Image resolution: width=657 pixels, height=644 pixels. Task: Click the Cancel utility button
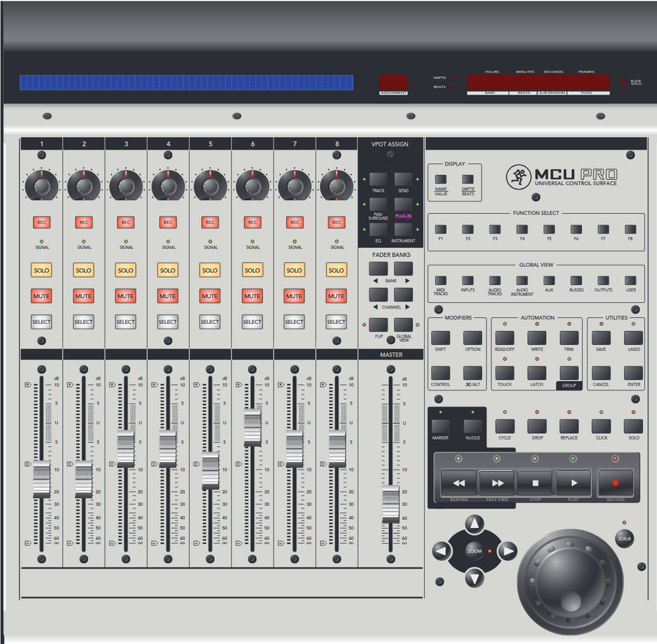[601, 373]
